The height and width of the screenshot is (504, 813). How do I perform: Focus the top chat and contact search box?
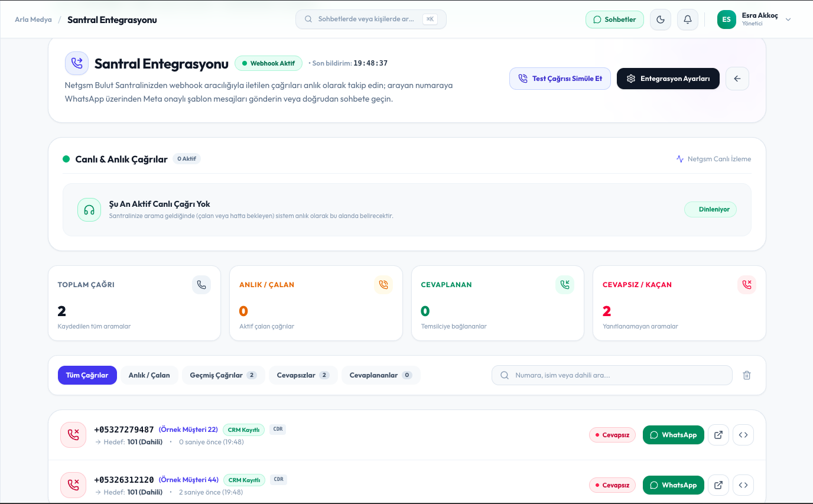[x=371, y=19]
